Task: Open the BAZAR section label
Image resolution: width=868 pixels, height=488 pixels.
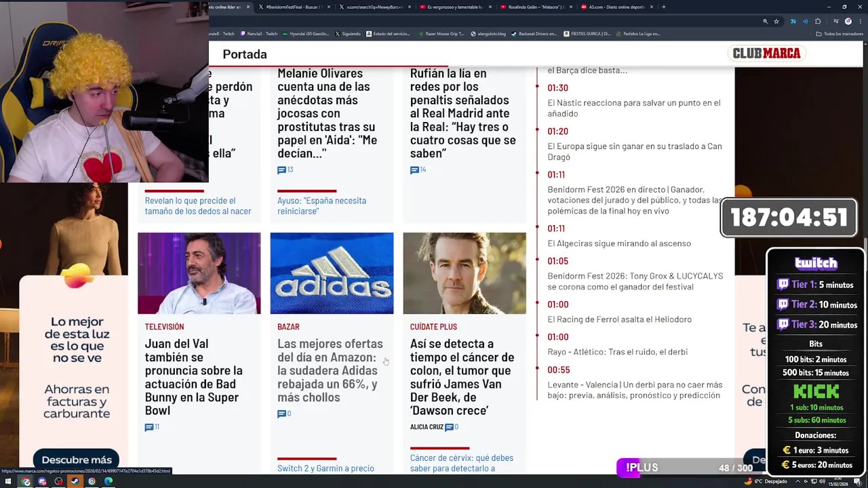Action: (x=288, y=327)
